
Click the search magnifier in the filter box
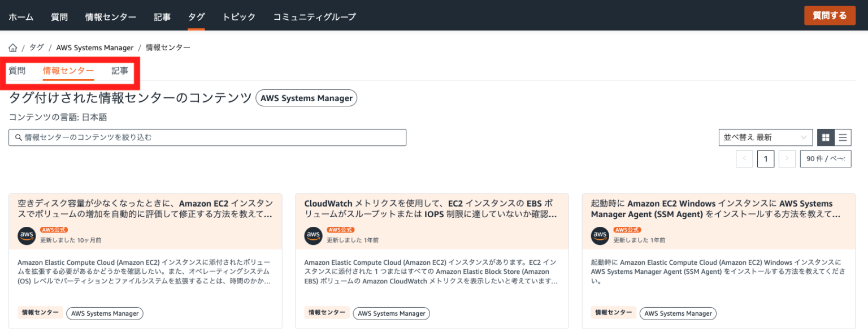click(x=18, y=137)
